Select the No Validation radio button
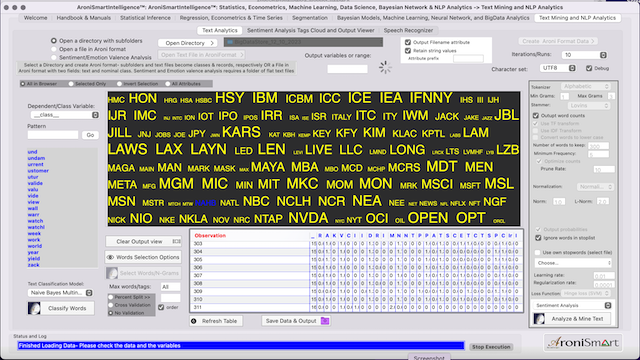The image size is (640, 360). (x=111, y=313)
